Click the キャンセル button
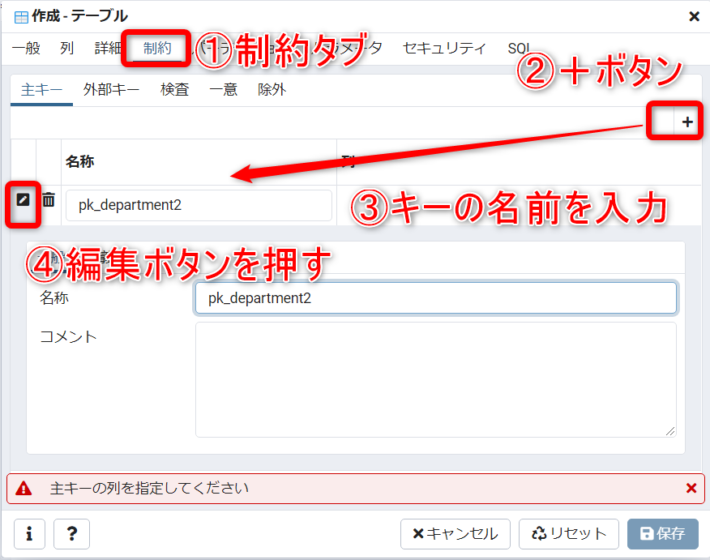Image resolution: width=710 pixels, height=560 pixels. [x=455, y=533]
